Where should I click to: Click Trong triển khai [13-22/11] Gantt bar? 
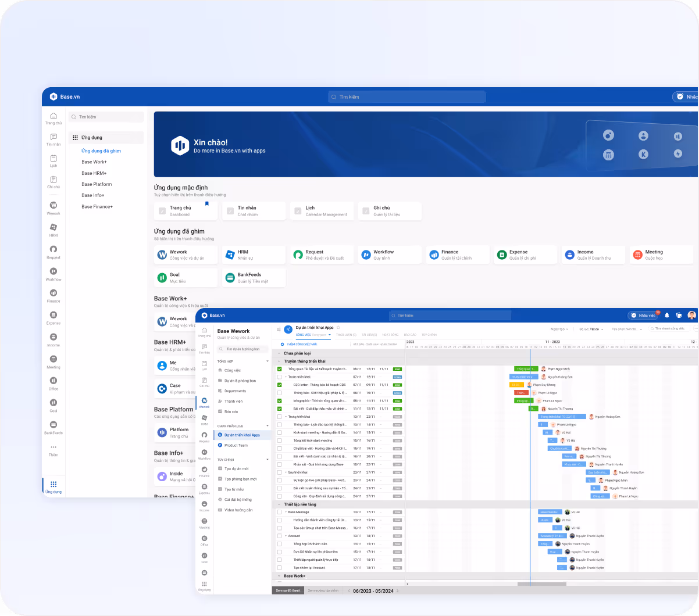[562, 417]
